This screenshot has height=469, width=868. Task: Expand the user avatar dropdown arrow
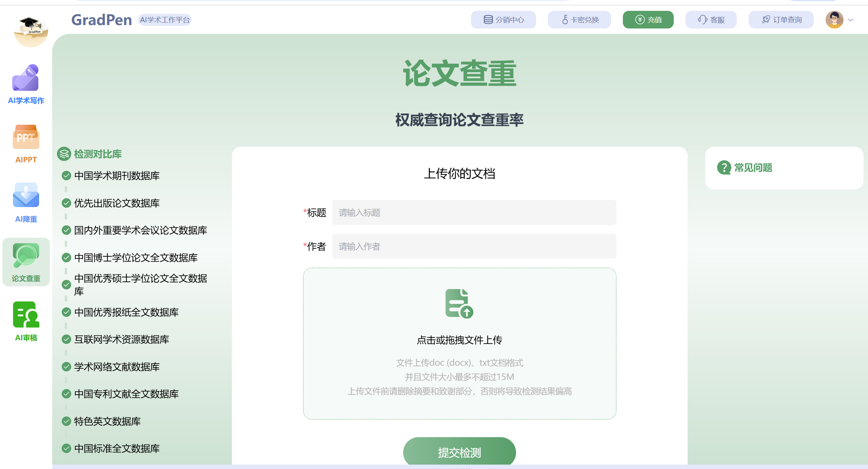pyautogui.click(x=850, y=20)
